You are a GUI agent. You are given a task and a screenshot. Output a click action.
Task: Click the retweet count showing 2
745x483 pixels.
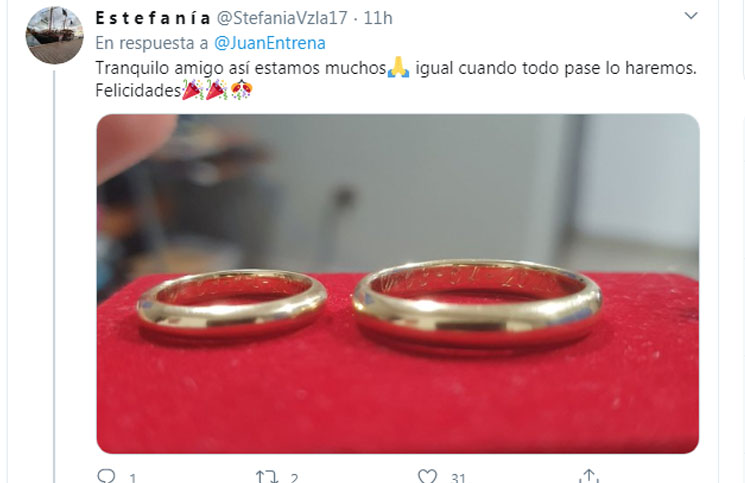tap(294, 478)
